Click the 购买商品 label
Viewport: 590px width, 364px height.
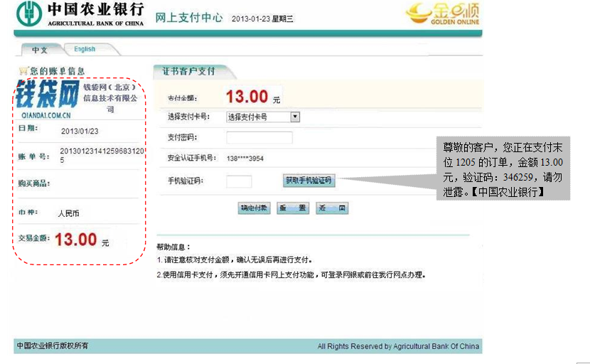tap(34, 183)
